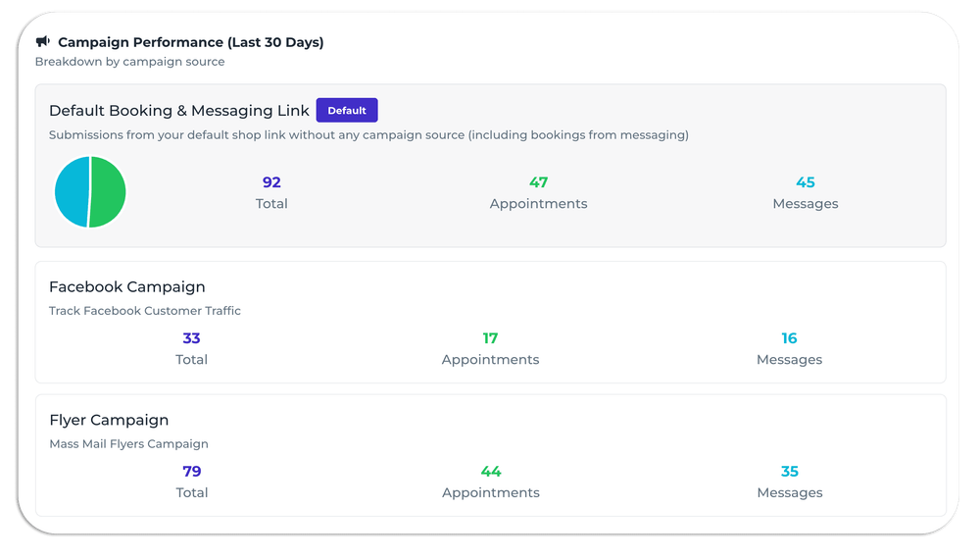Viewport: 980px width, 559px height.
Task: Click the Facebook Campaign total count 33
Action: pyautogui.click(x=191, y=338)
